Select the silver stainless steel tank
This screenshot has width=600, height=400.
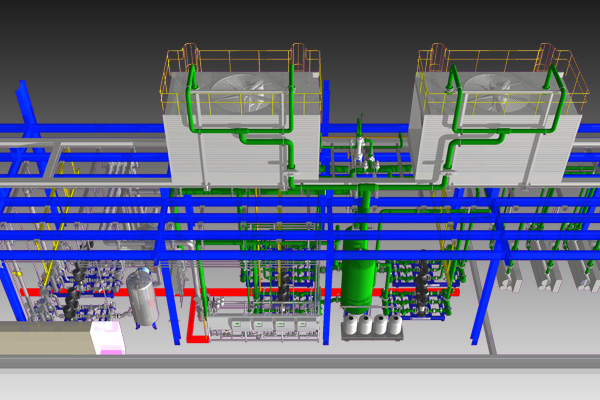pyautogui.click(x=142, y=297)
